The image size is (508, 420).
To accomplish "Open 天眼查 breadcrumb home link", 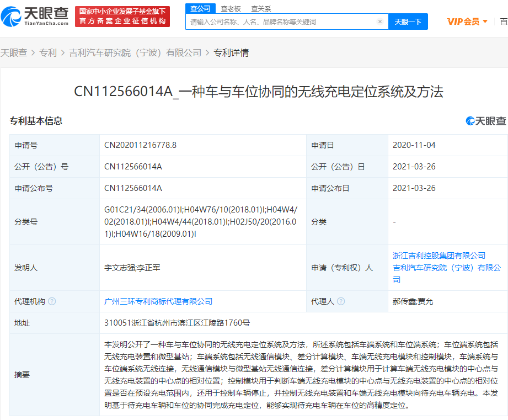I will click(x=14, y=53).
